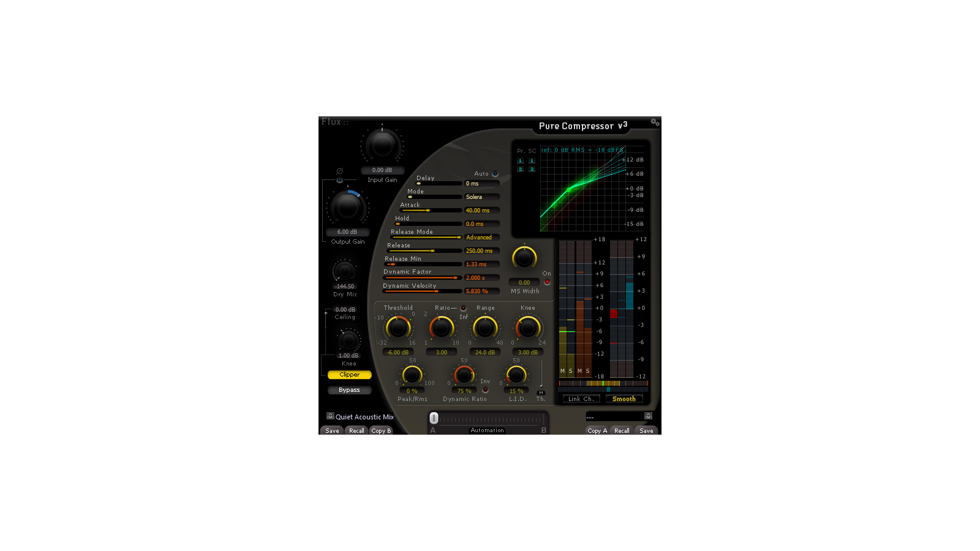
Task: Click the compressor Knee knob
Action: [527, 328]
